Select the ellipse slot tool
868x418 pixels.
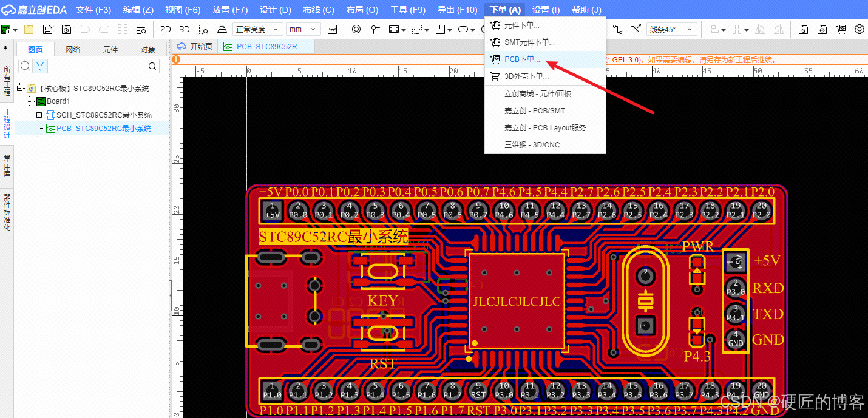(x=463, y=29)
